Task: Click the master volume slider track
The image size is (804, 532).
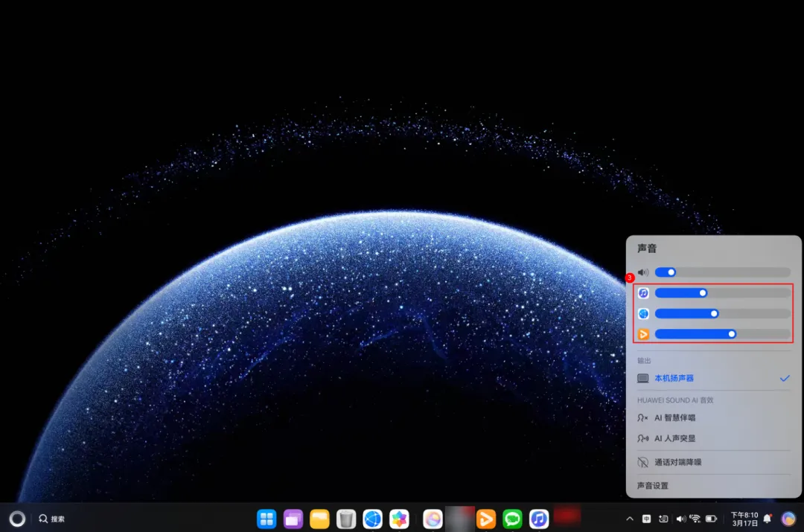Action: pos(722,272)
